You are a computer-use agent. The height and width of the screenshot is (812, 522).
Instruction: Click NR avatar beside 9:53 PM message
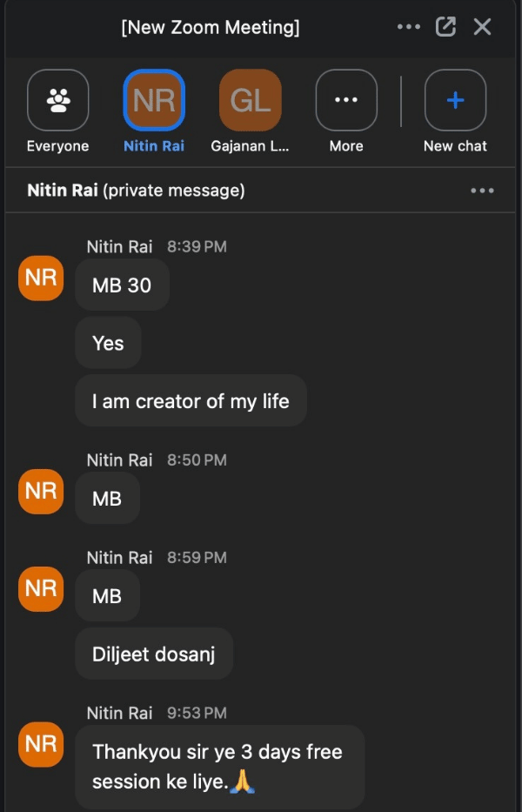41,745
